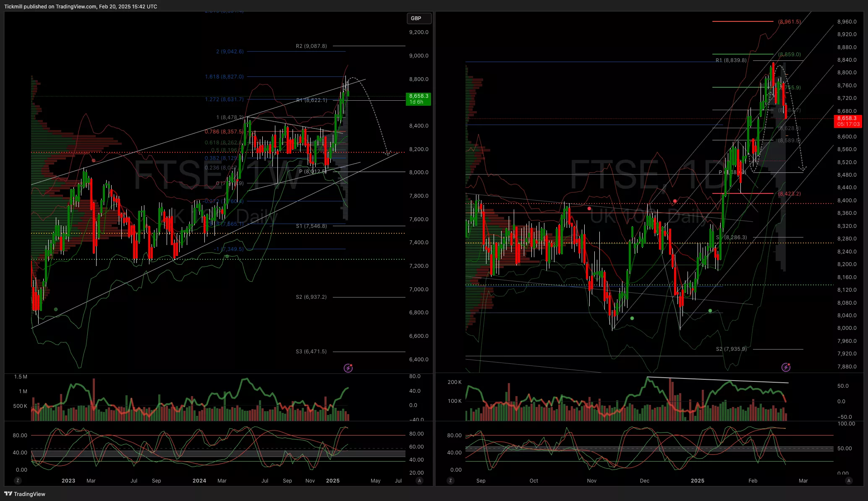Image resolution: width=868 pixels, height=501 pixels.
Task: Open timezone 'Z' menu on the weekly chart
Action: pos(17,480)
